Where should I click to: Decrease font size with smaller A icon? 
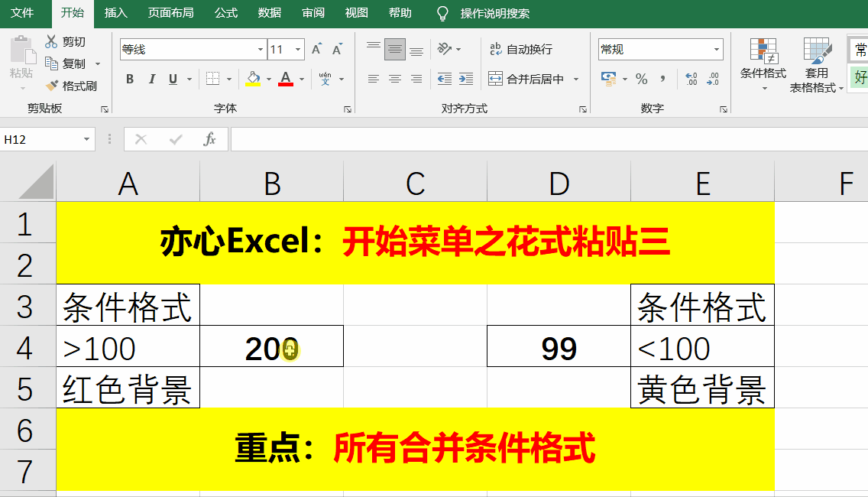click(337, 49)
